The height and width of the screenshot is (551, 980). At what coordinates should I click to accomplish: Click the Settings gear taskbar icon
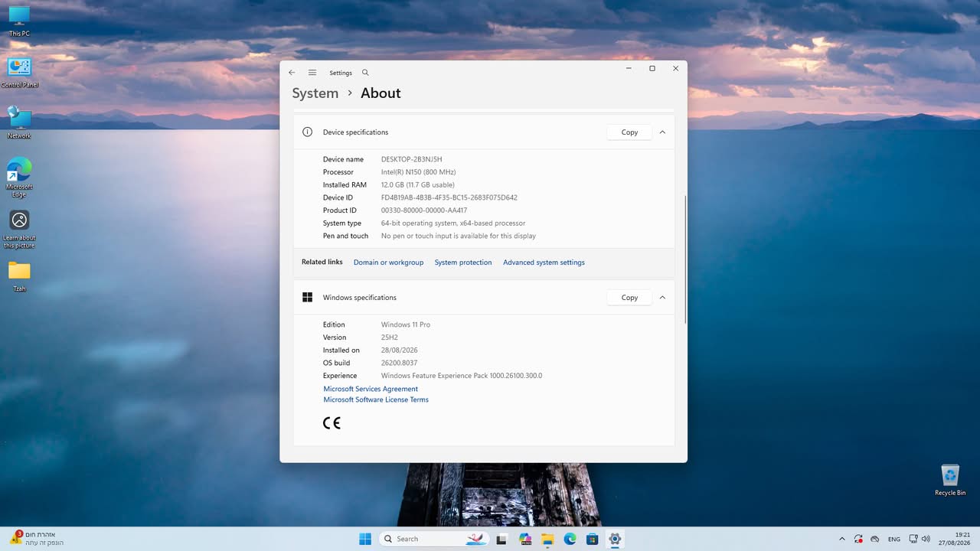coord(615,539)
